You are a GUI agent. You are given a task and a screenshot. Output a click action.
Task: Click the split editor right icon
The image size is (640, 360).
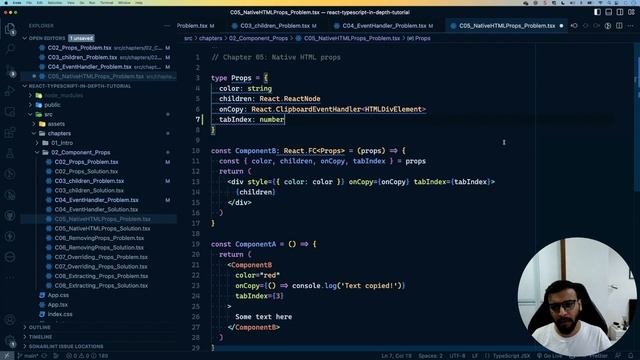pos(619,26)
